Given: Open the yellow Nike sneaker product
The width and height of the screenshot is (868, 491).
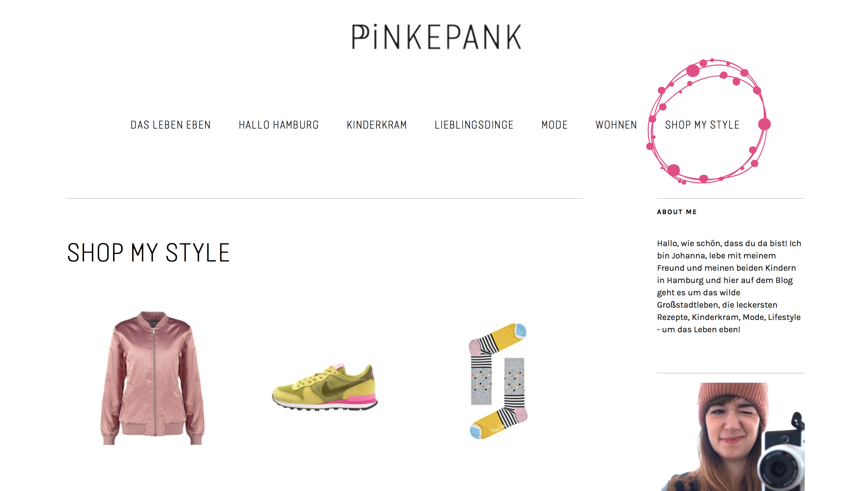Looking at the screenshot, I should [x=325, y=387].
